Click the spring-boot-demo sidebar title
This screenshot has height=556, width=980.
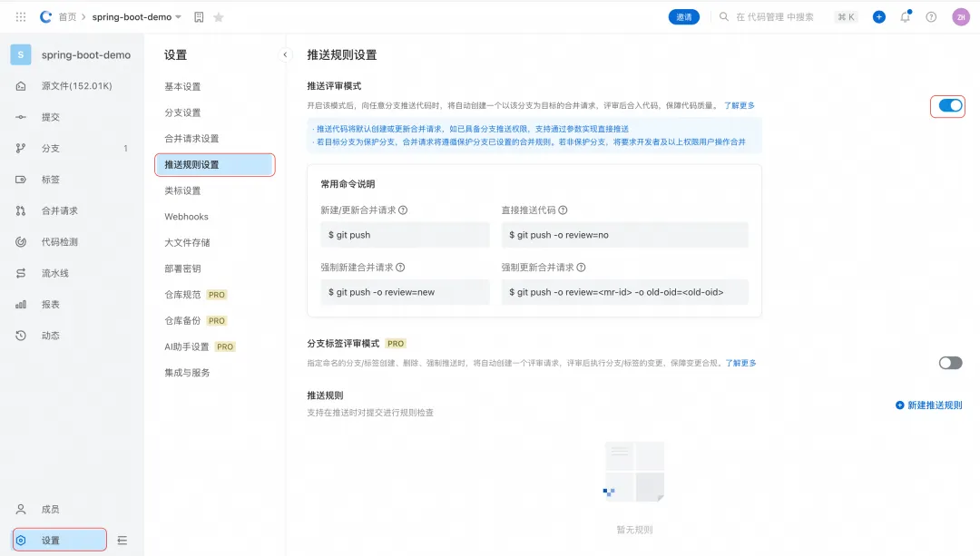pos(86,55)
